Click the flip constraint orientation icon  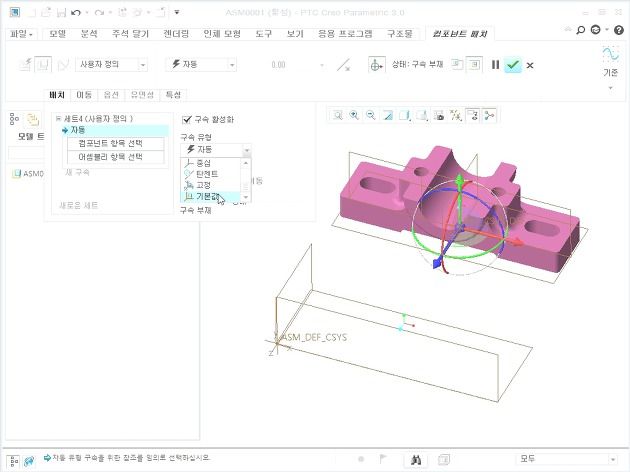(343, 65)
